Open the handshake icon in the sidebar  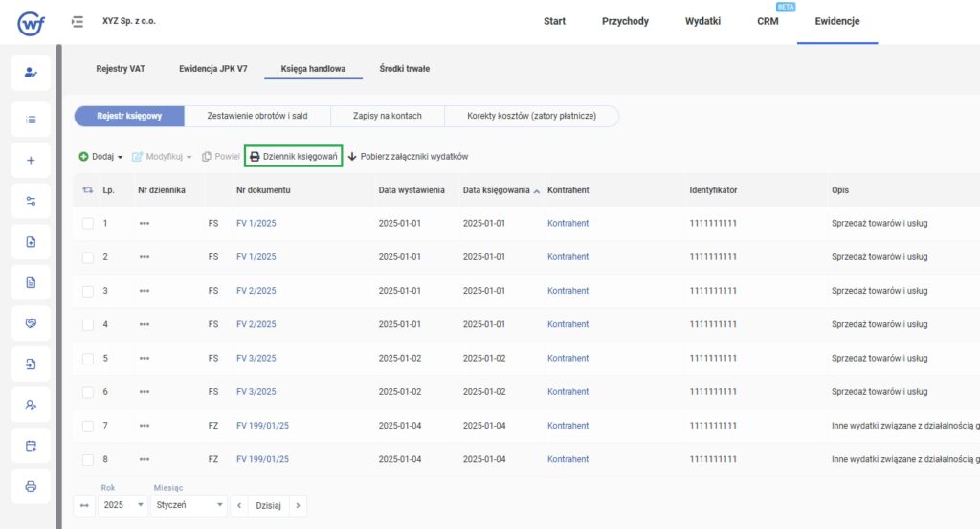point(31,323)
